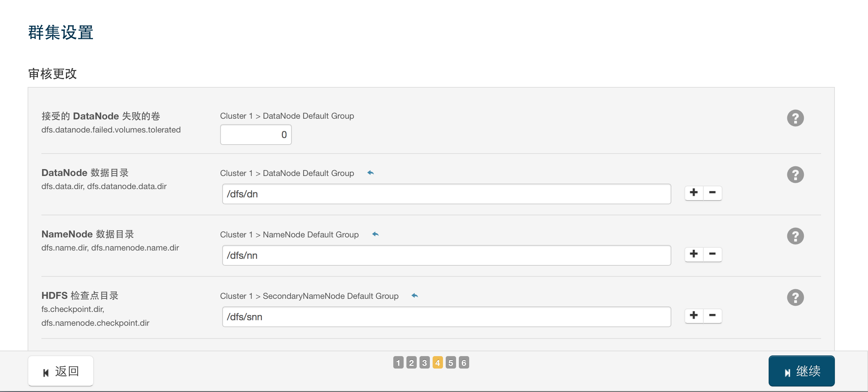Open help for HDFS 检查点目录 setting
The width and height of the screenshot is (868, 392).
pos(795,298)
